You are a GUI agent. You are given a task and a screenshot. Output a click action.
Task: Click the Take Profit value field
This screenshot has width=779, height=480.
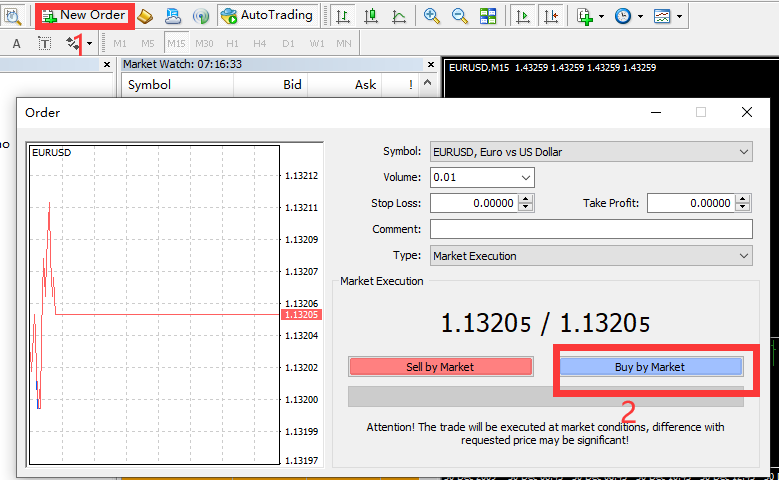(x=691, y=203)
